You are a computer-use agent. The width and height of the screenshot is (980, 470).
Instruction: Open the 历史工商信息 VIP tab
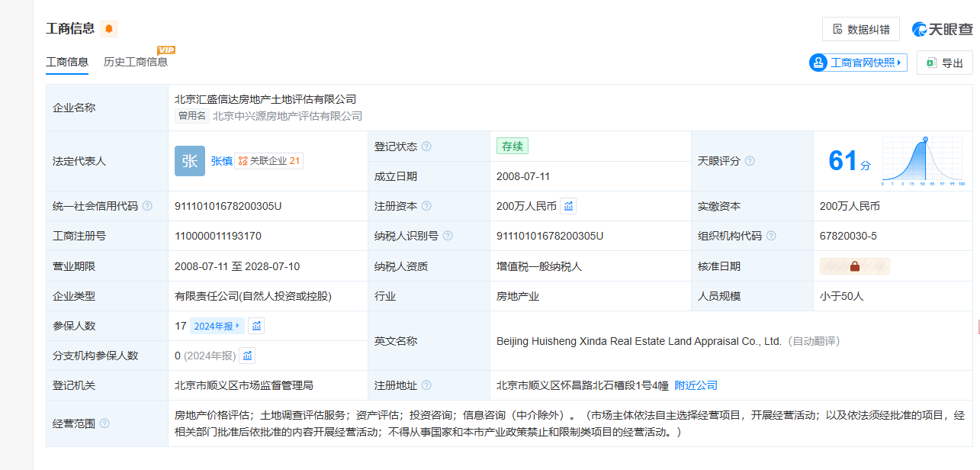pos(136,62)
